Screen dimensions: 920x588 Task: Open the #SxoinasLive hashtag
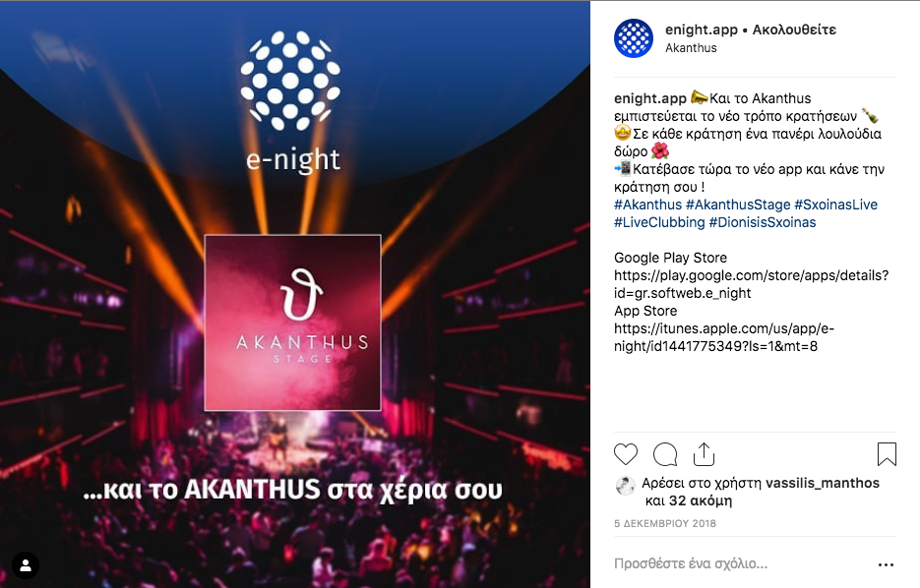coord(835,205)
